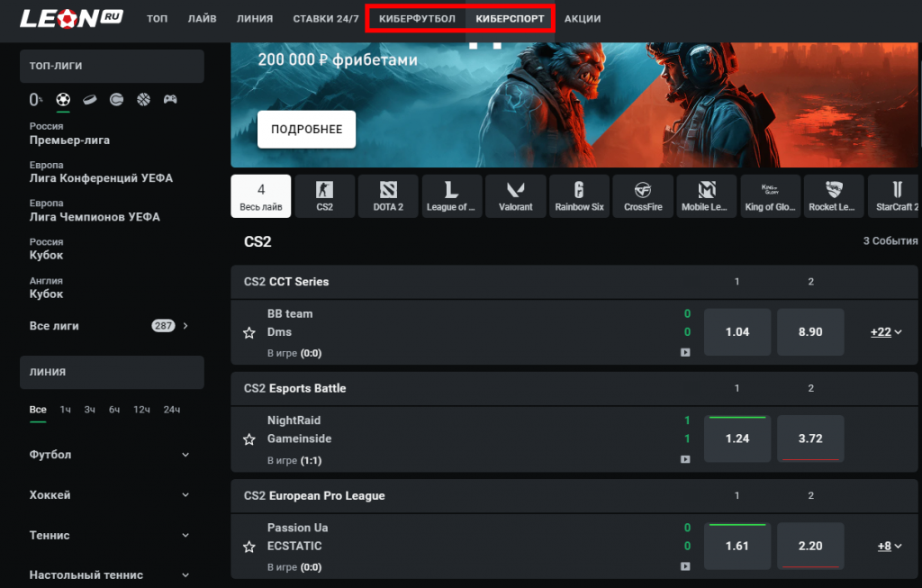Image resolution: width=922 pixels, height=588 pixels.
Task: Bet on Dms at odds 8.90
Action: click(x=810, y=332)
